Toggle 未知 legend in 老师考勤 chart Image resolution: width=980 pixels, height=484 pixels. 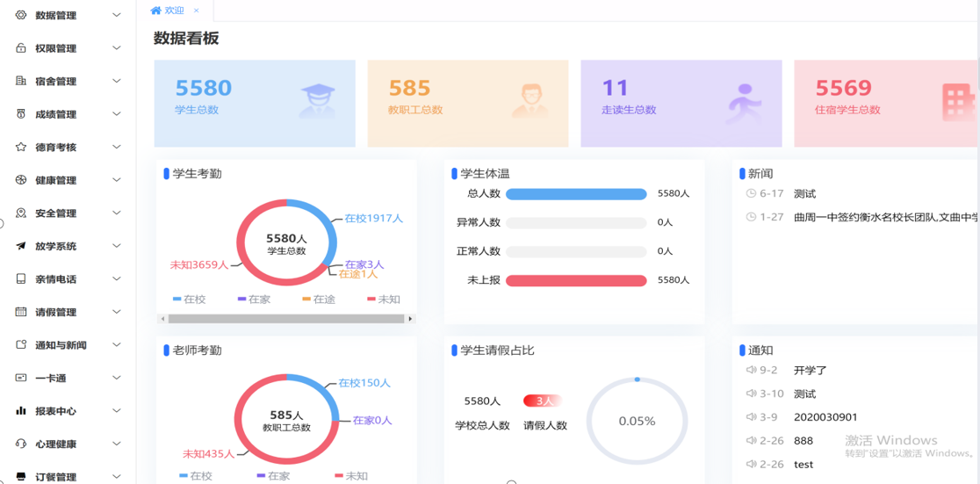pyautogui.click(x=351, y=476)
